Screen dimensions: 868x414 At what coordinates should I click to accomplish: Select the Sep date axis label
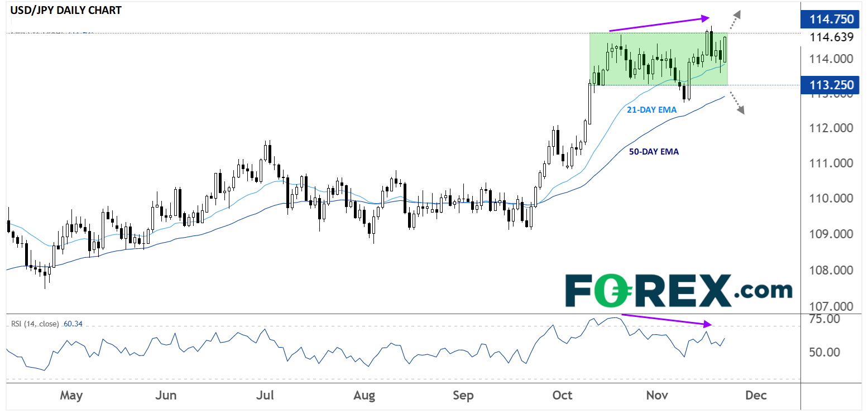(x=463, y=396)
